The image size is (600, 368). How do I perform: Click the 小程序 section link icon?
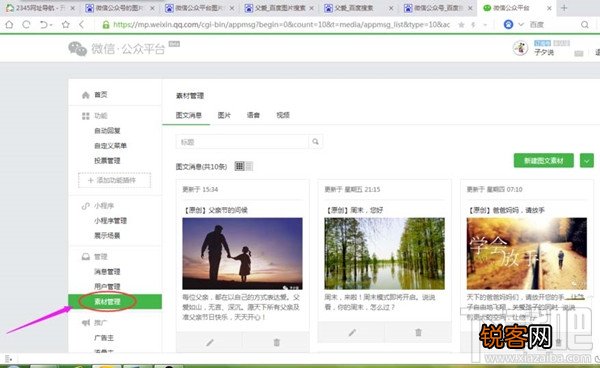(85, 206)
